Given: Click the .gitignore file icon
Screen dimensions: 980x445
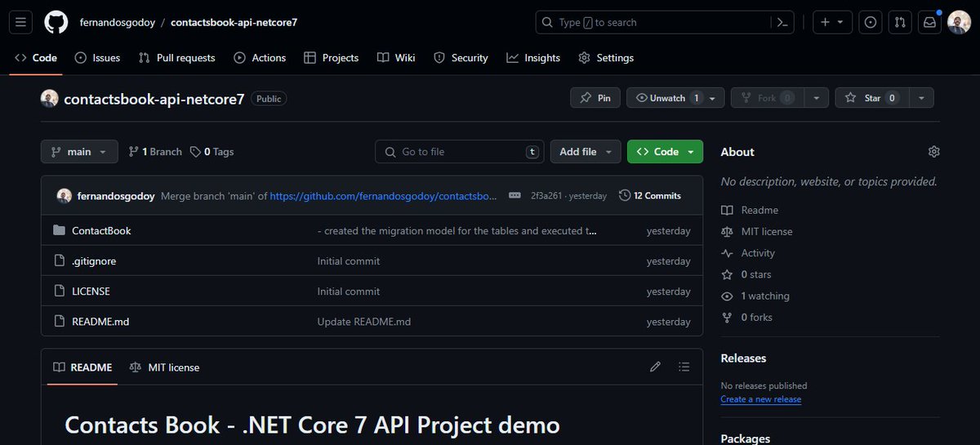Looking at the screenshot, I should pyautogui.click(x=59, y=261).
